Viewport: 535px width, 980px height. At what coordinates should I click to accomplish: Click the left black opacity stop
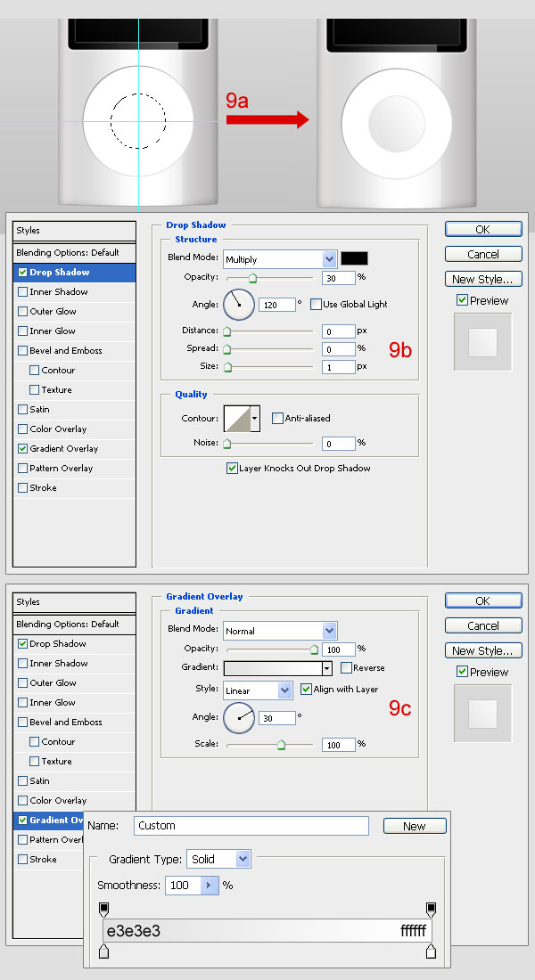point(103,909)
